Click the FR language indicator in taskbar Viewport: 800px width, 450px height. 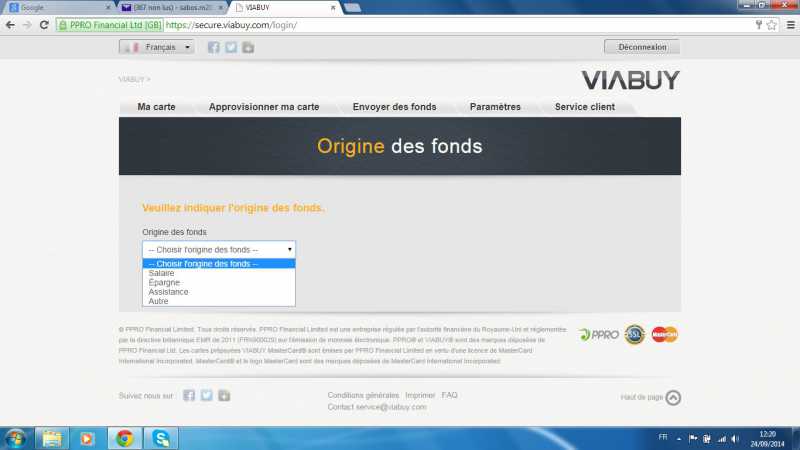[x=663, y=437]
